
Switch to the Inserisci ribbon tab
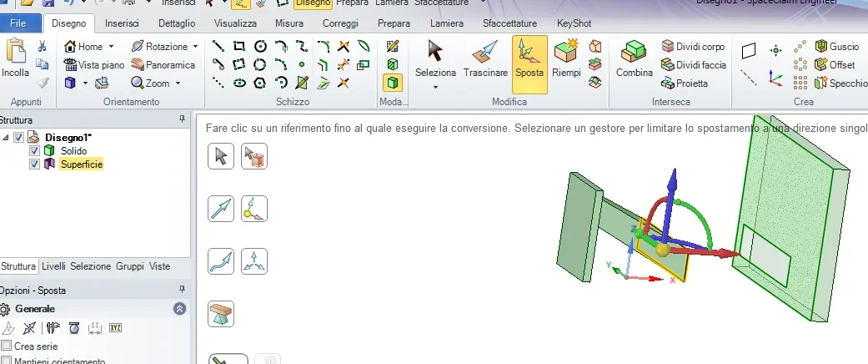click(x=122, y=23)
